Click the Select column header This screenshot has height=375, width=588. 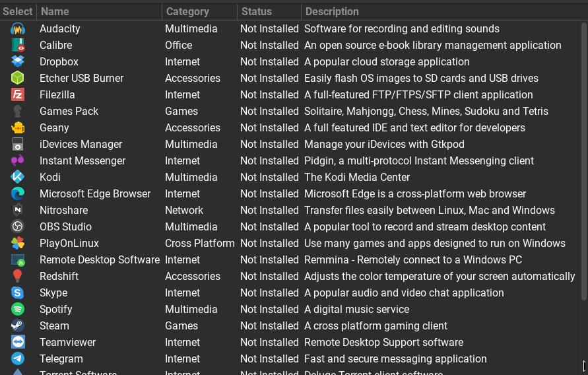tap(18, 11)
